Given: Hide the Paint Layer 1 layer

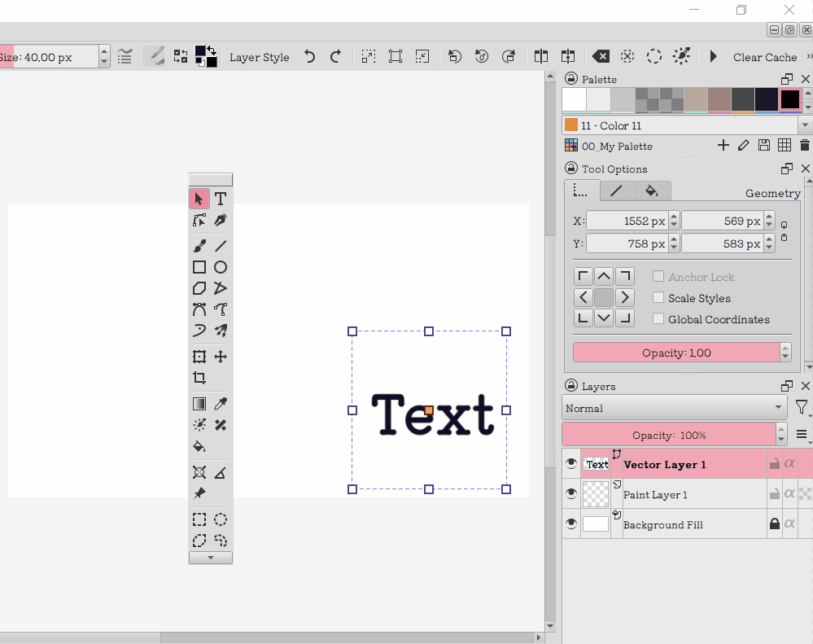Looking at the screenshot, I should point(570,493).
